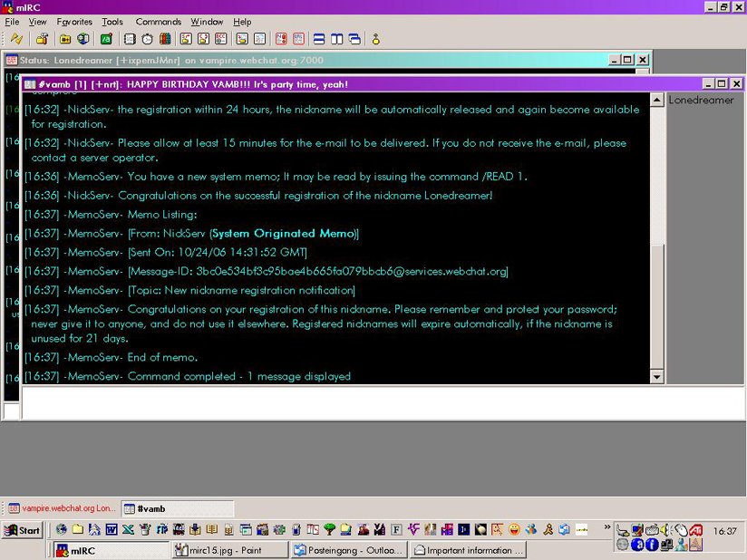Click the smiley face quick launch icon
Screen dimensions: 747x560
(514, 529)
